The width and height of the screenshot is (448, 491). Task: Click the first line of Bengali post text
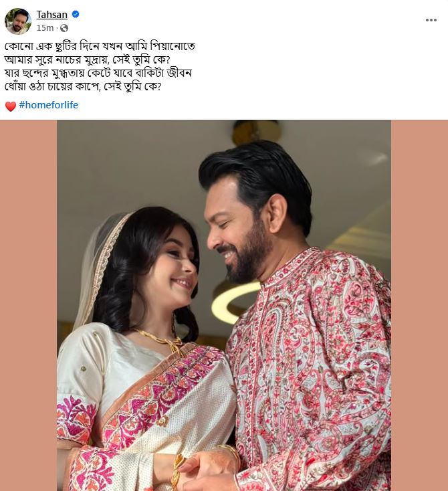click(x=100, y=47)
